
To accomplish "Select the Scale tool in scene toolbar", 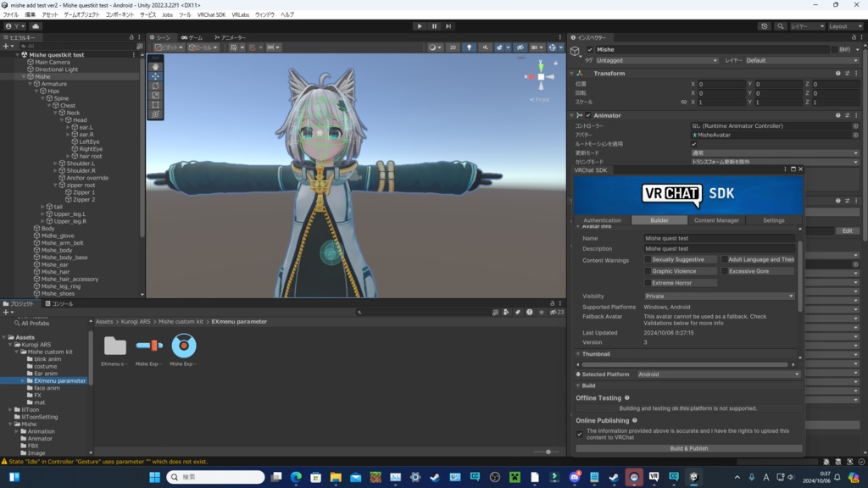I will pos(155,95).
